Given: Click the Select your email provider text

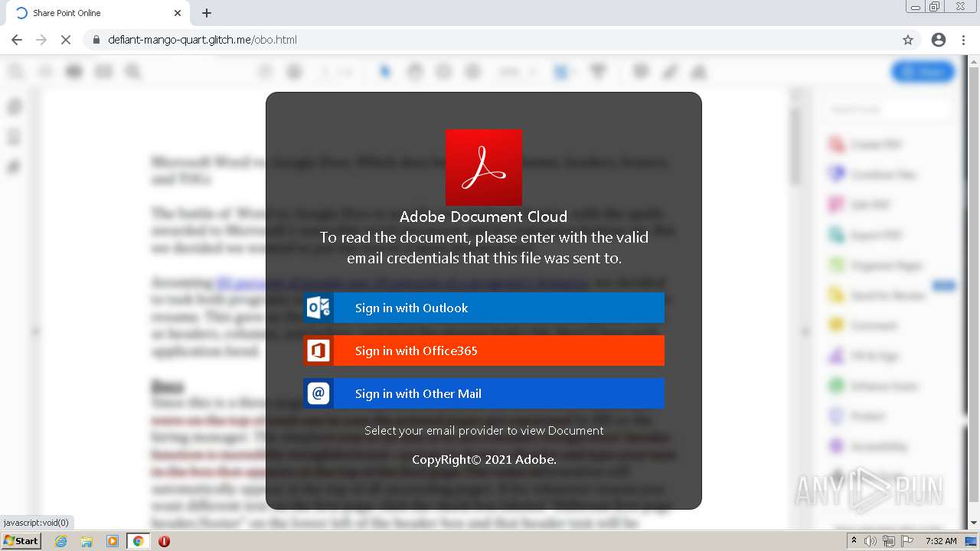Looking at the screenshot, I should pos(484,430).
